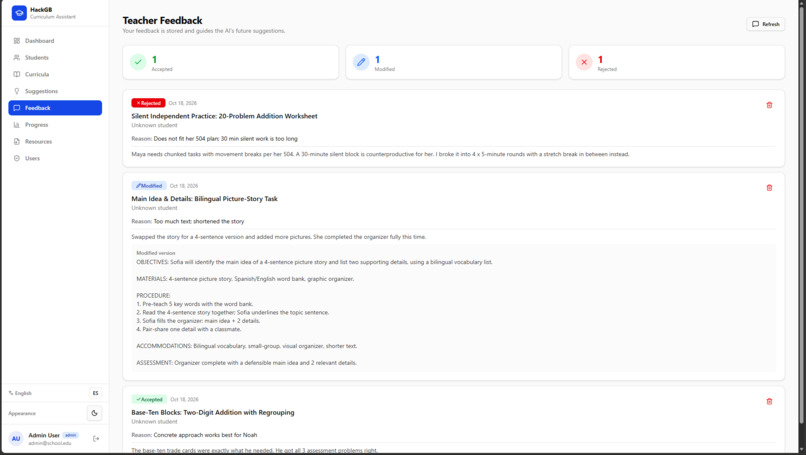Log out using the arrow icon
This screenshot has height=455, width=806.
(96, 439)
